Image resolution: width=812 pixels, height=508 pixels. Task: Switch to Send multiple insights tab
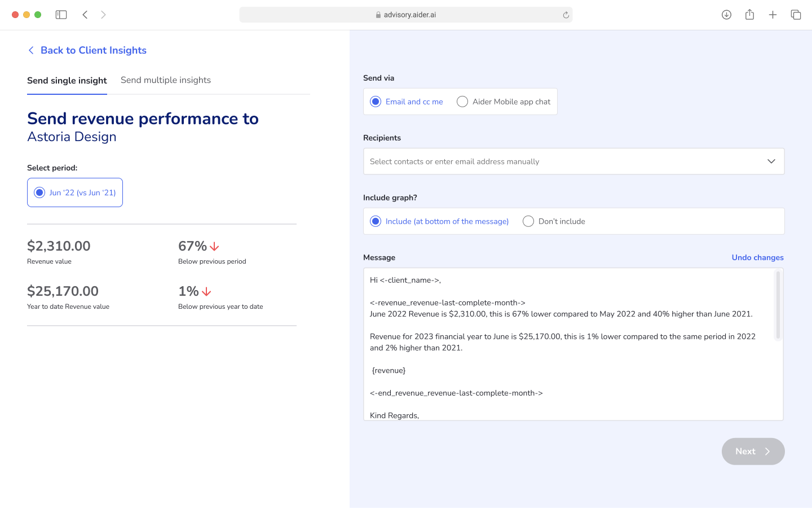[166, 80]
